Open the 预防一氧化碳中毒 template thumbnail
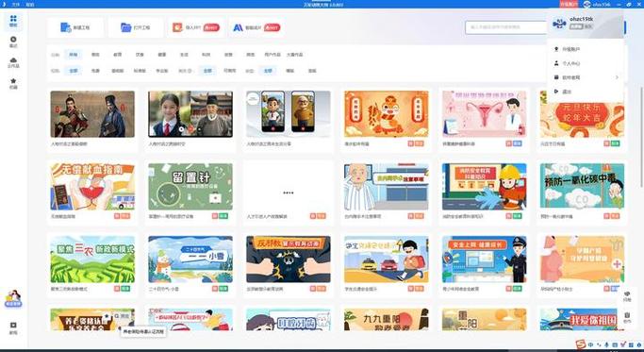The image size is (644, 352). (x=582, y=187)
